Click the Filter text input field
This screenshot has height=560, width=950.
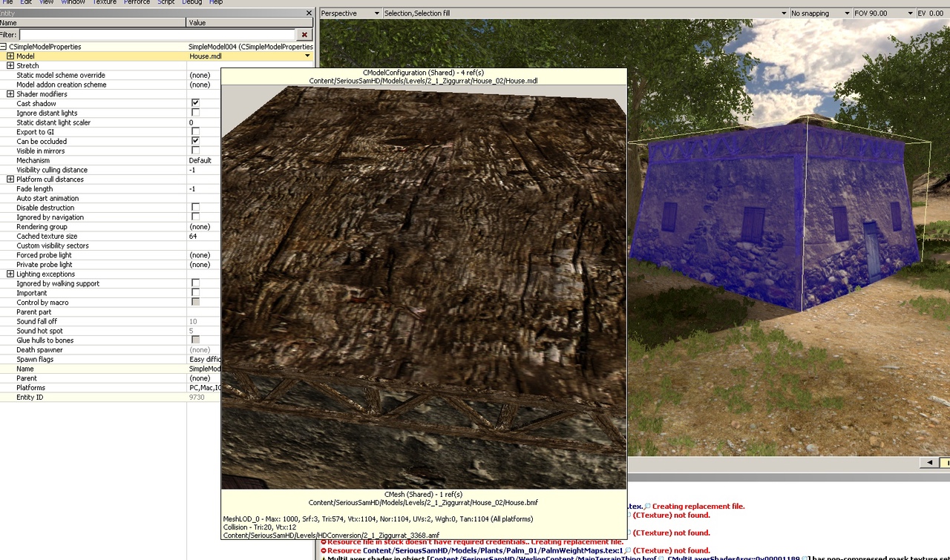click(157, 35)
